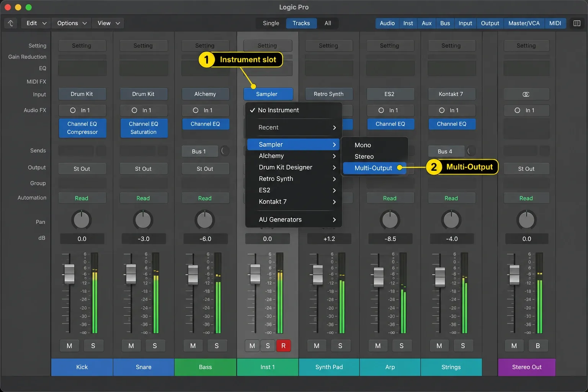Expand the Drum Kit Designer submenu

click(x=294, y=167)
